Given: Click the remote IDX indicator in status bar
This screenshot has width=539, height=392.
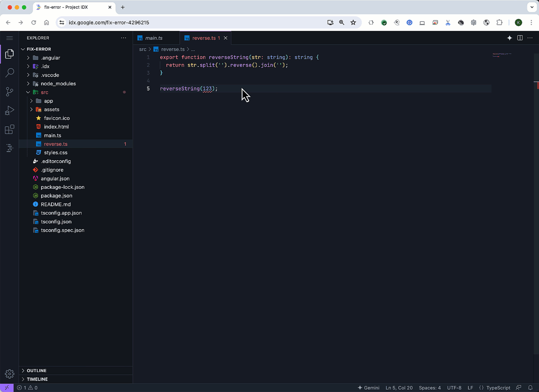Looking at the screenshot, I should coord(7,388).
